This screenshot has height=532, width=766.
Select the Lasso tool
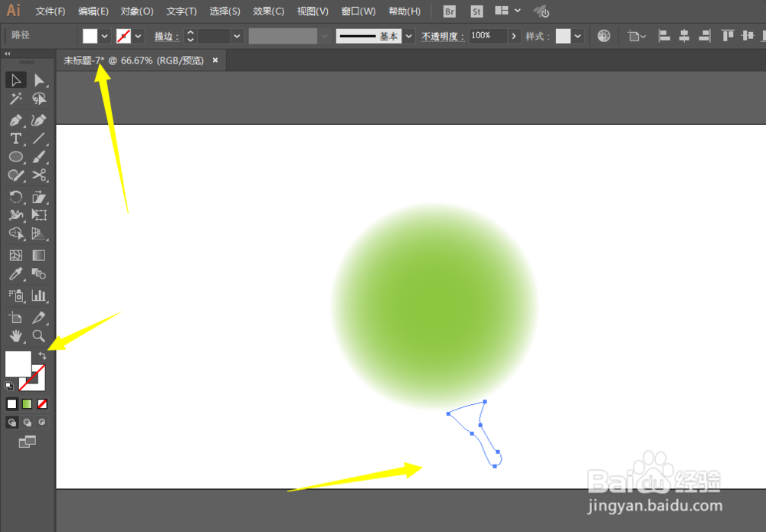[x=39, y=99]
